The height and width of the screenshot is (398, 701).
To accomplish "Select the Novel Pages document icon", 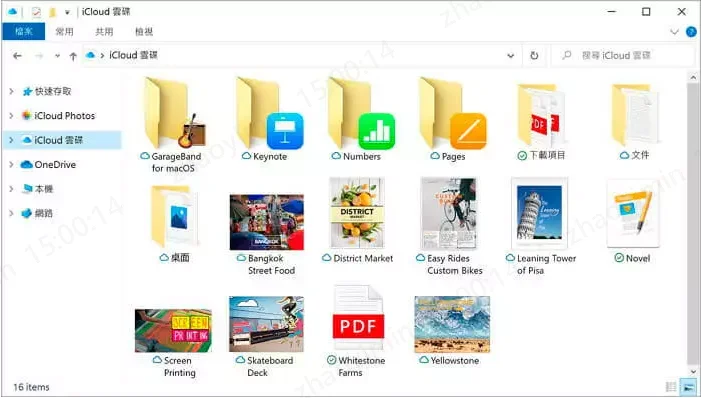I will (633, 214).
